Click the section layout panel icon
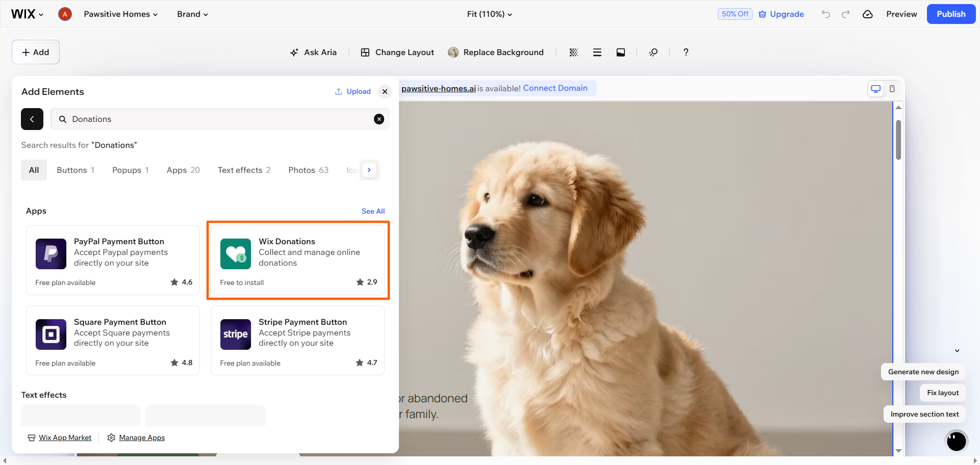Viewport: 980px width, 465px height. pos(620,52)
